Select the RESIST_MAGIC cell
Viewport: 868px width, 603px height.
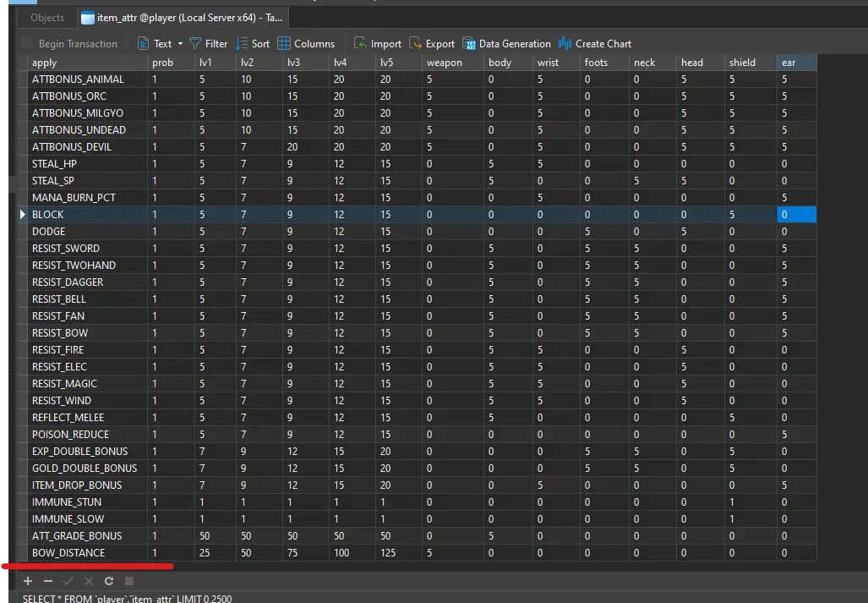click(x=87, y=383)
